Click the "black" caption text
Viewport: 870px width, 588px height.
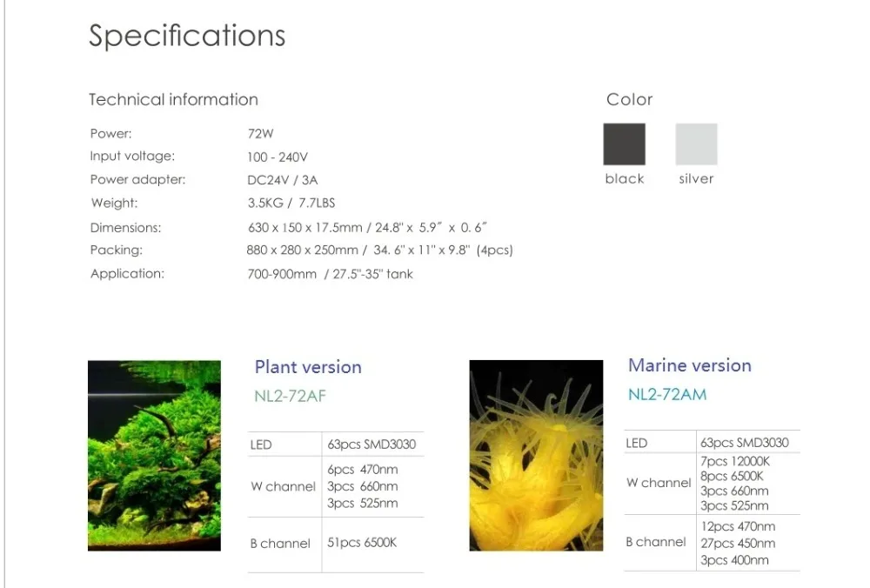click(x=625, y=178)
